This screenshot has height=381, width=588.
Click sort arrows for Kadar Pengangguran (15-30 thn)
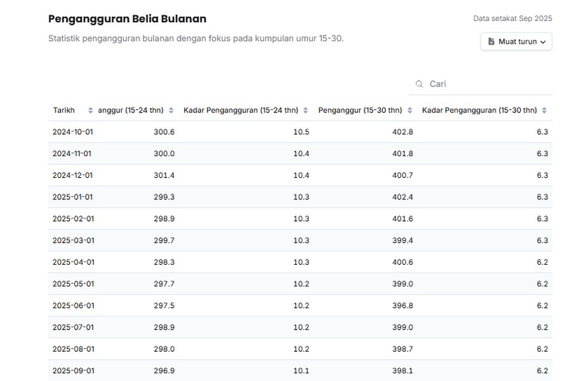pyautogui.click(x=544, y=110)
